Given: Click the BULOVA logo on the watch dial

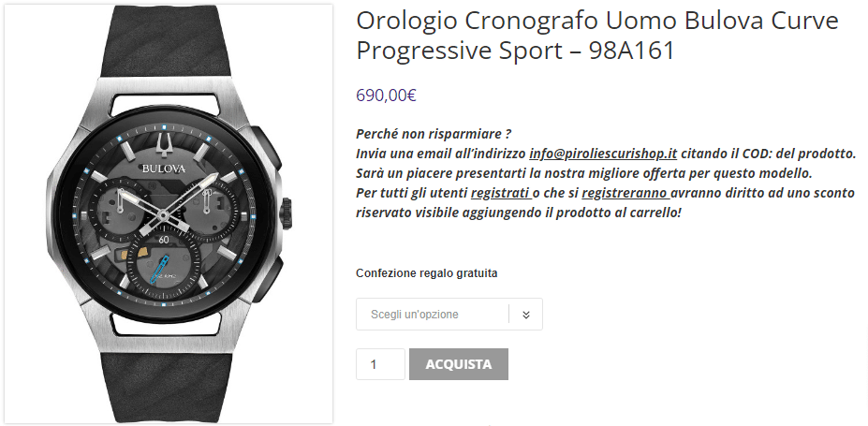Looking at the screenshot, I should (164, 169).
